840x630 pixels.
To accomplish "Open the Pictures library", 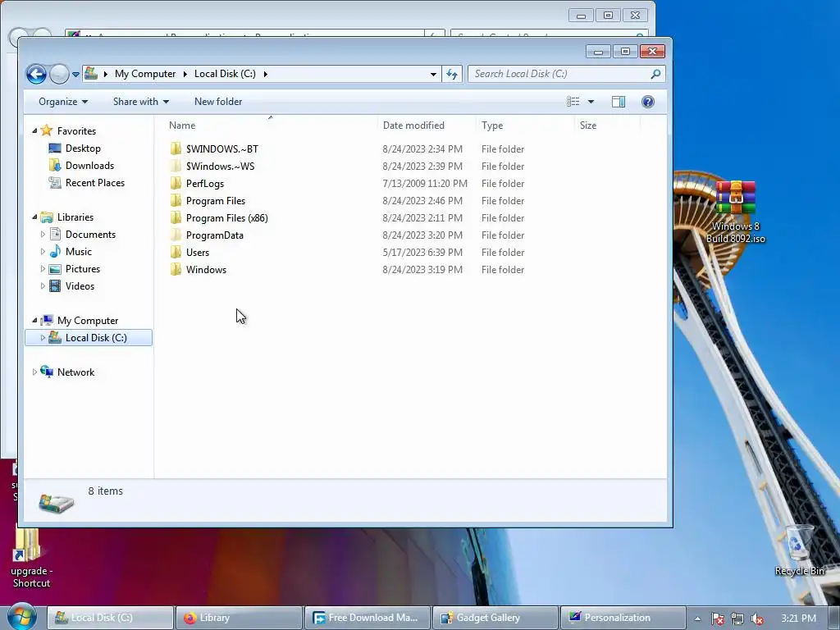I will 83,269.
